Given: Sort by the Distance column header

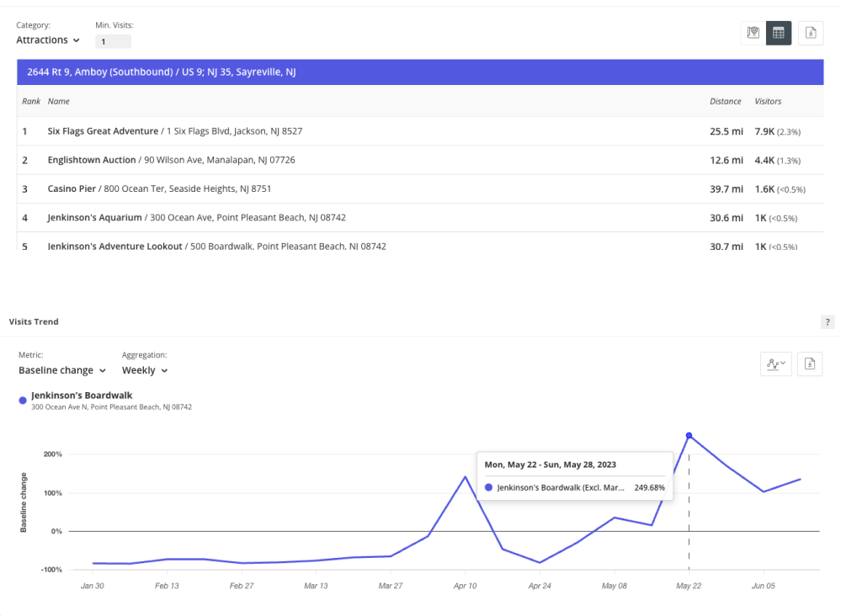Looking at the screenshot, I should click(725, 101).
